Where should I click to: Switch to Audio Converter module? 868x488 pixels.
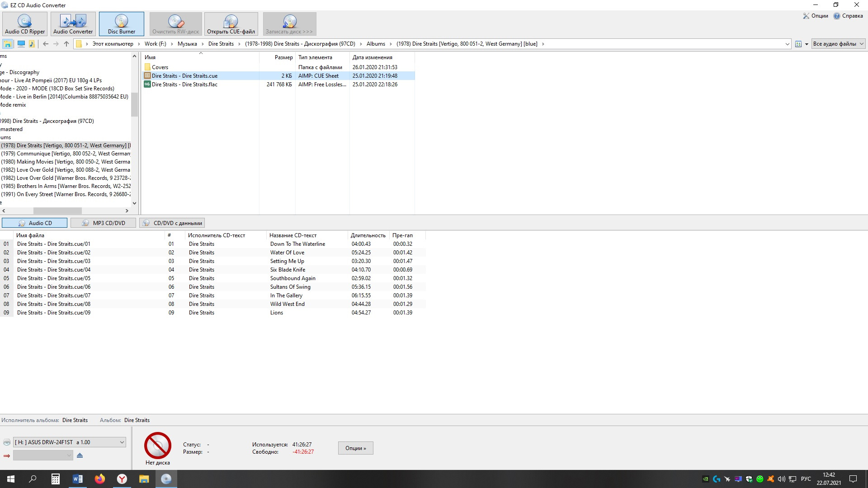click(73, 24)
